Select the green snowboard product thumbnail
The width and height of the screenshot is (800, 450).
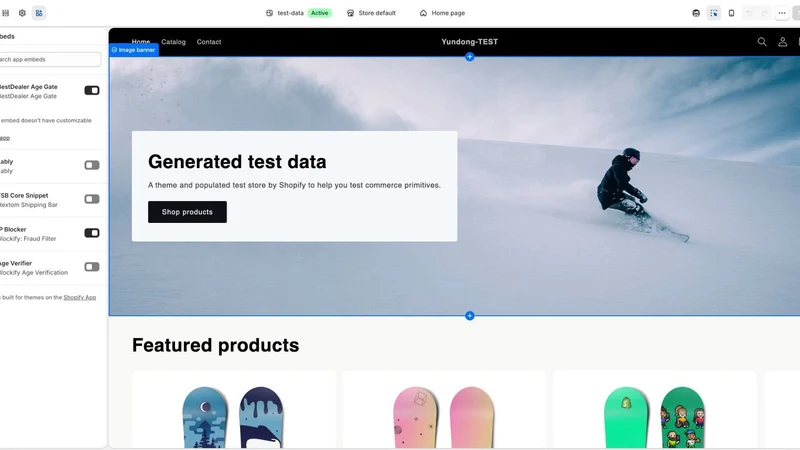pyautogui.click(x=655, y=417)
